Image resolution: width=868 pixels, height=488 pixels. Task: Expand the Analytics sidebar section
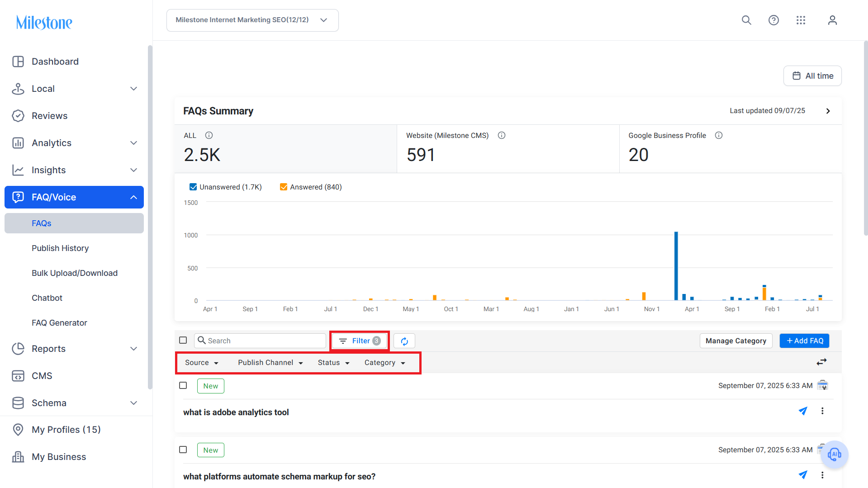[74, 143]
